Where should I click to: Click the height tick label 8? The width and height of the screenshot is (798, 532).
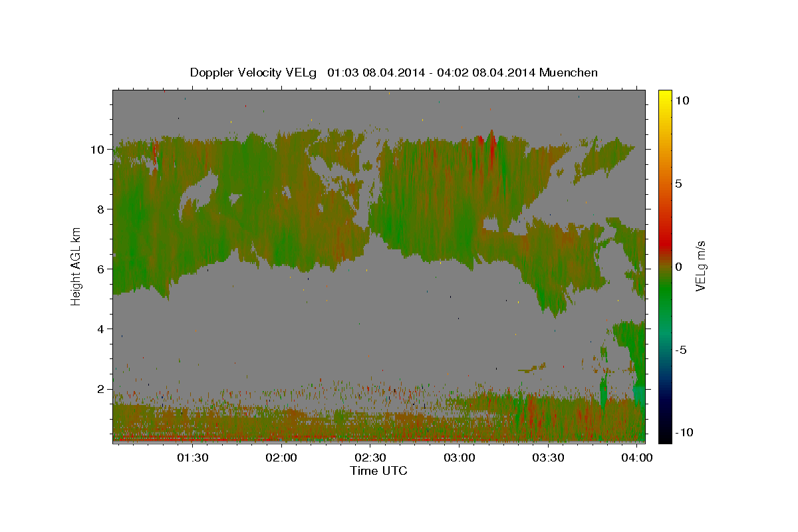(101, 209)
